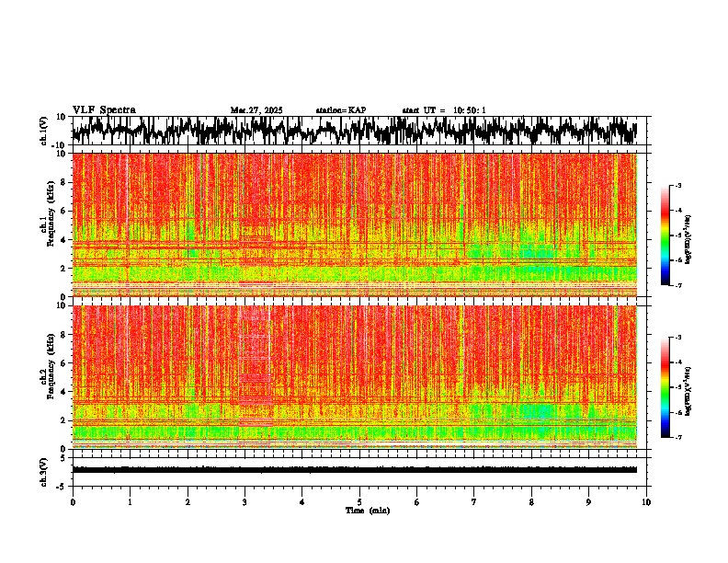The image size is (728, 563).
Task: Click the '3' time axis tick label
Action: coord(245,502)
